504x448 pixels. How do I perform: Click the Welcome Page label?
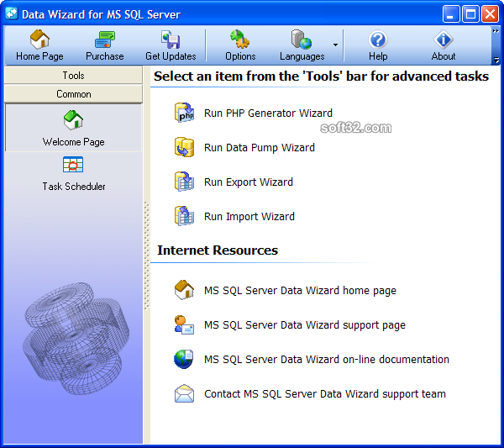click(x=74, y=142)
